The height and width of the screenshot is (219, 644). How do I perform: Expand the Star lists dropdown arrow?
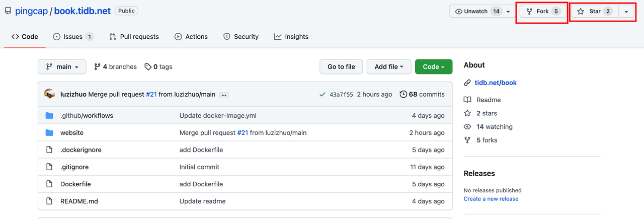click(x=626, y=12)
